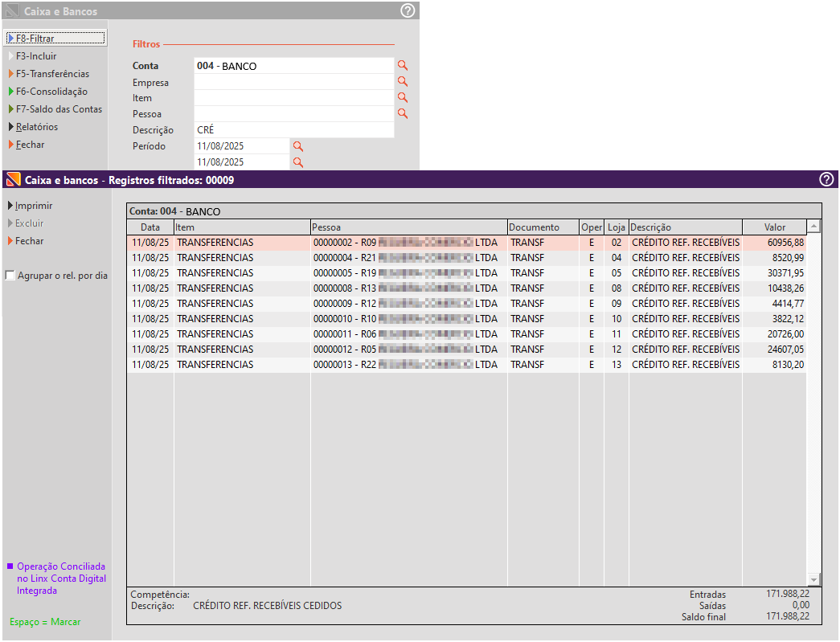Select row with value 8130,20
This screenshot has height=642, width=840.
(466, 365)
